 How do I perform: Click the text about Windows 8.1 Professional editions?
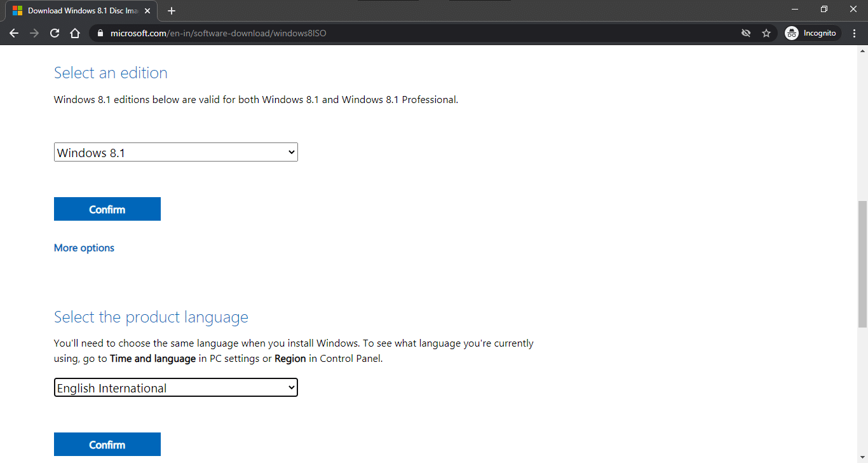[256, 100]
